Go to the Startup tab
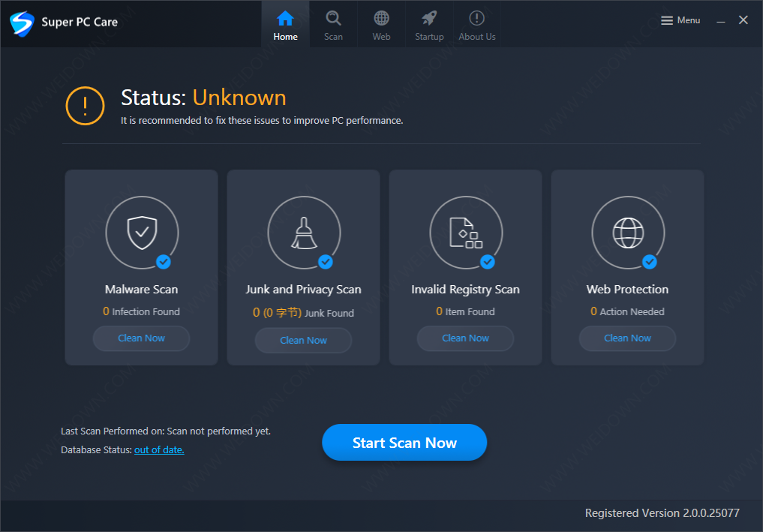The height and width of the screenshot is (532, 763). tap(429, 24)
